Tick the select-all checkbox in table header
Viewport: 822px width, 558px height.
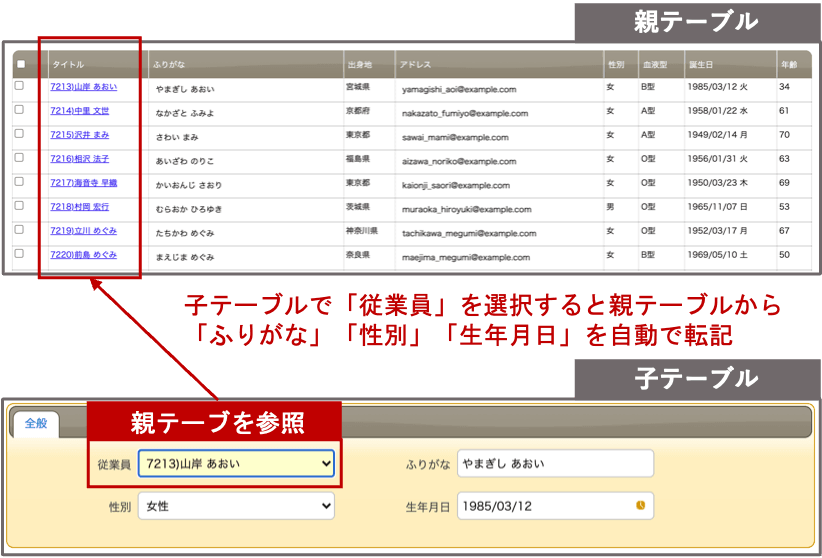[21, 64]
